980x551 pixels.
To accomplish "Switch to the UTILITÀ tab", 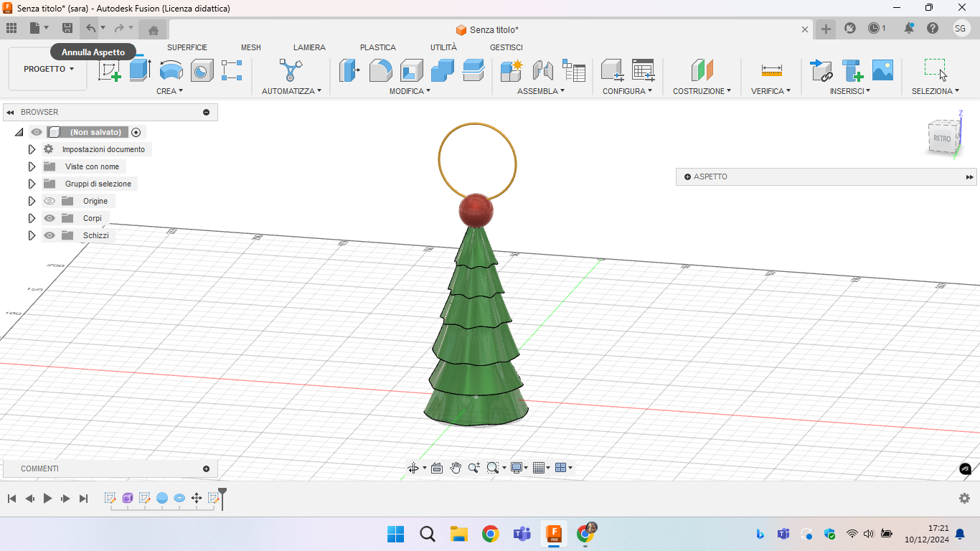I will coord(443,47).
